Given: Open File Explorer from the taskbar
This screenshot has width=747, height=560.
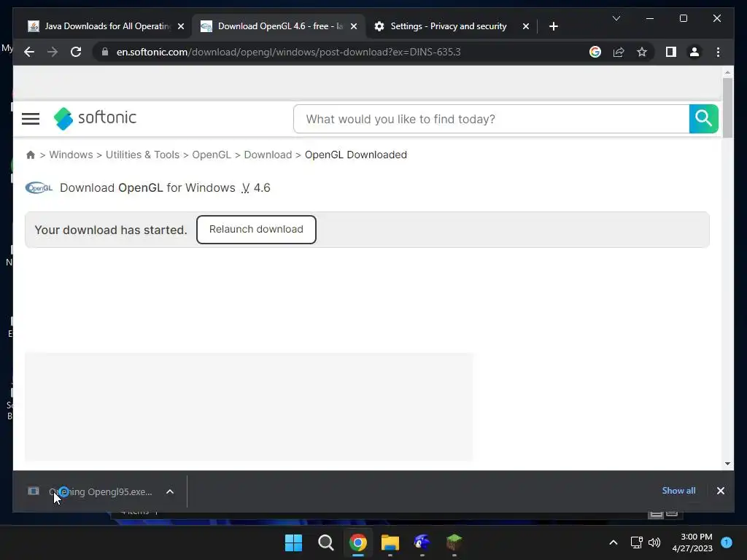Looking at the screenshot, I should click(x=390, y=542).
